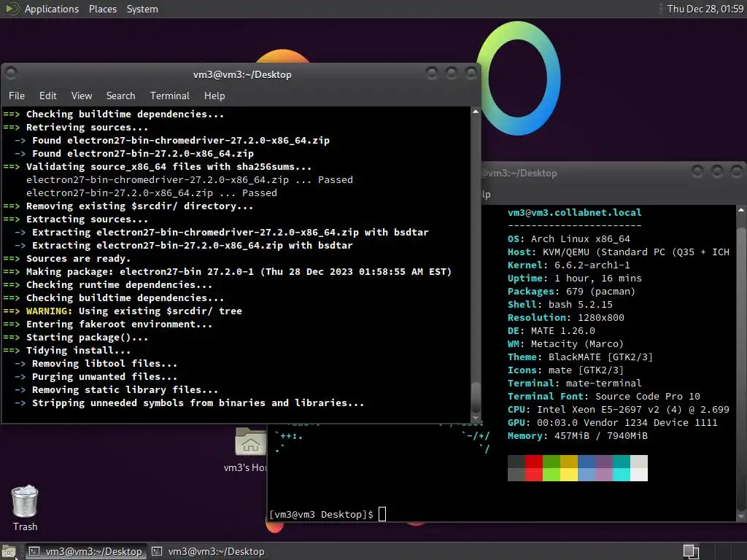Viewport: 747px width, 560px height.
Task: Click neofetch terminal scrollbar down arrow
Action: click(741, 516)
